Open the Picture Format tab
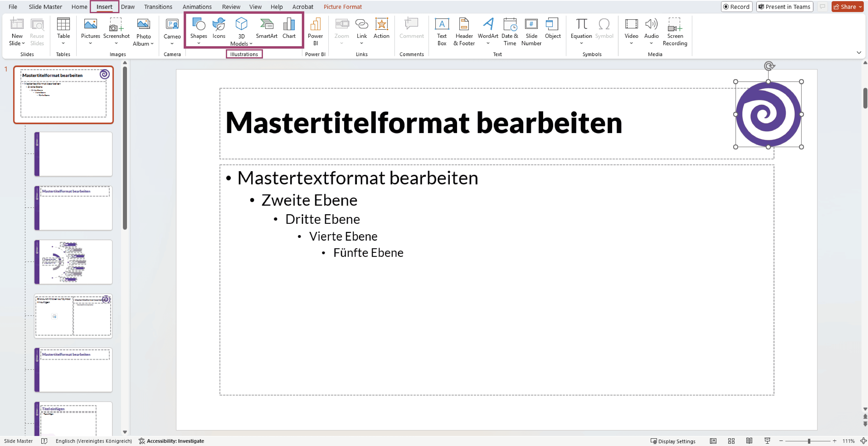868x446 pixels. 342,7
